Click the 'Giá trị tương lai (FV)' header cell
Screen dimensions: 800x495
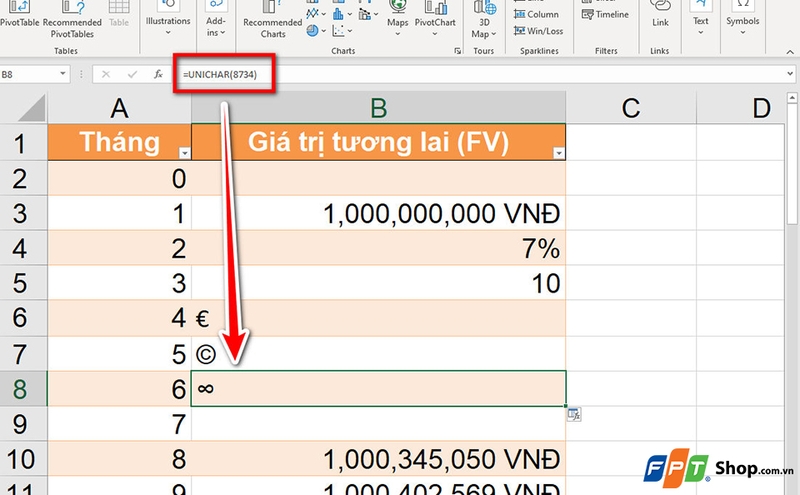pyautogui.click(x=379, y=142)
